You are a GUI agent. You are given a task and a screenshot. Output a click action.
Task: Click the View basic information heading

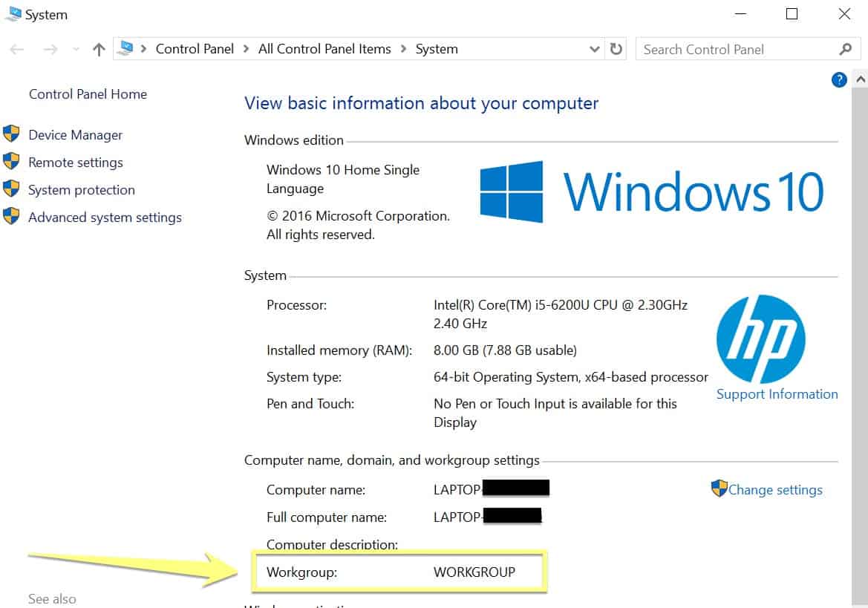pyautogui.click(x=421, y=103)
